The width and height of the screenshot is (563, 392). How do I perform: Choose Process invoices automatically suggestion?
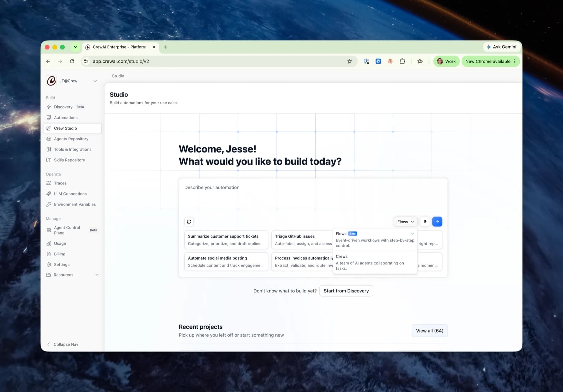click(302, 262)
